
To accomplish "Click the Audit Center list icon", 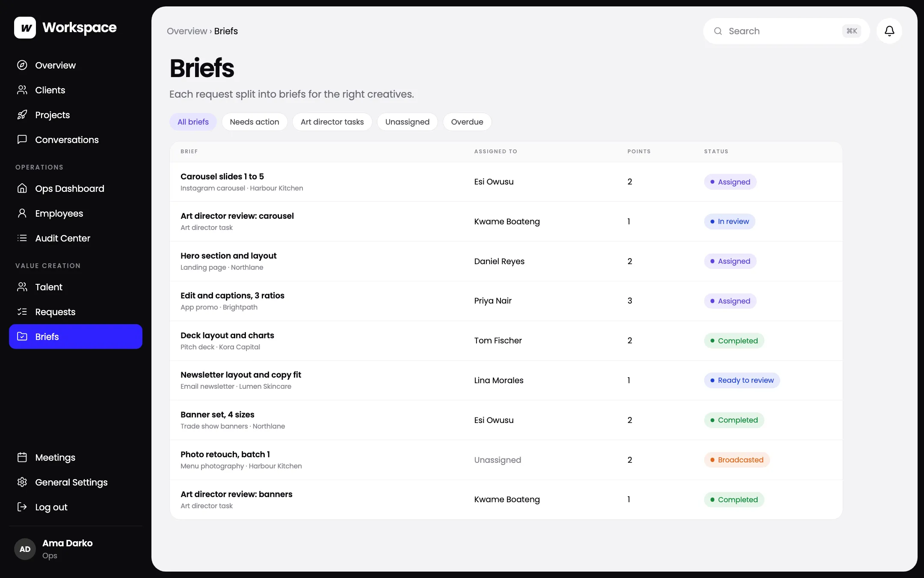I will [22, 238].
